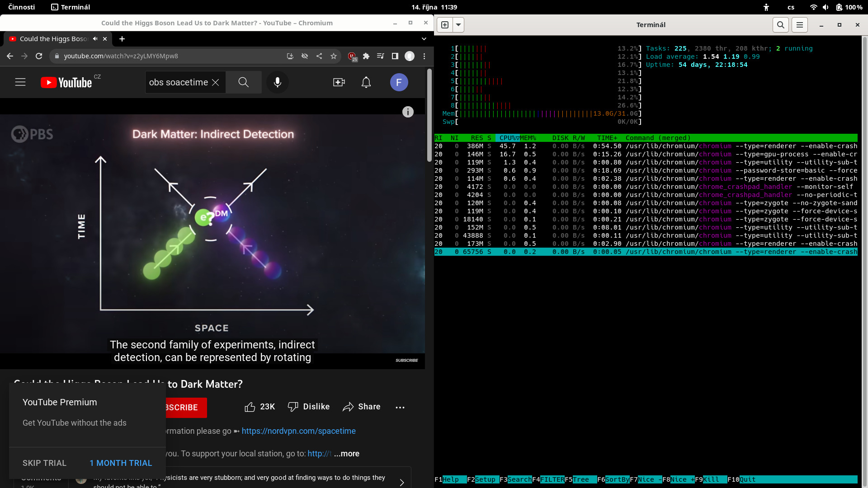Click the install/download icon in the address bar

290,56
